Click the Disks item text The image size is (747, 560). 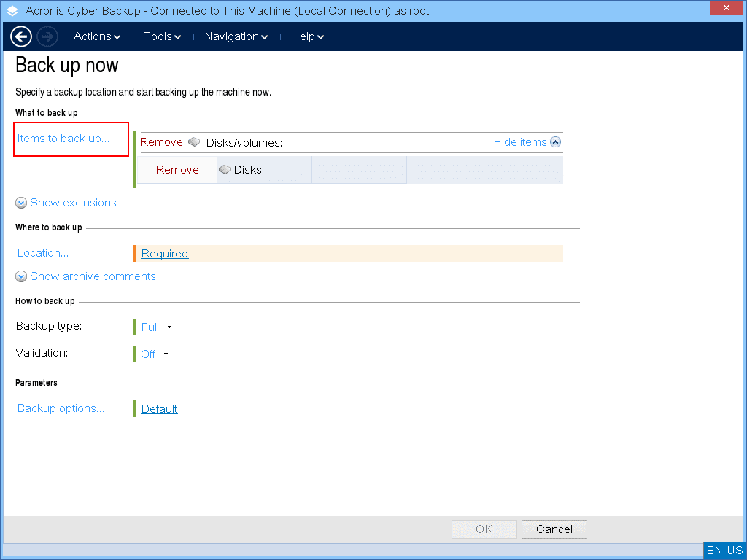click(x=248, y=169)
